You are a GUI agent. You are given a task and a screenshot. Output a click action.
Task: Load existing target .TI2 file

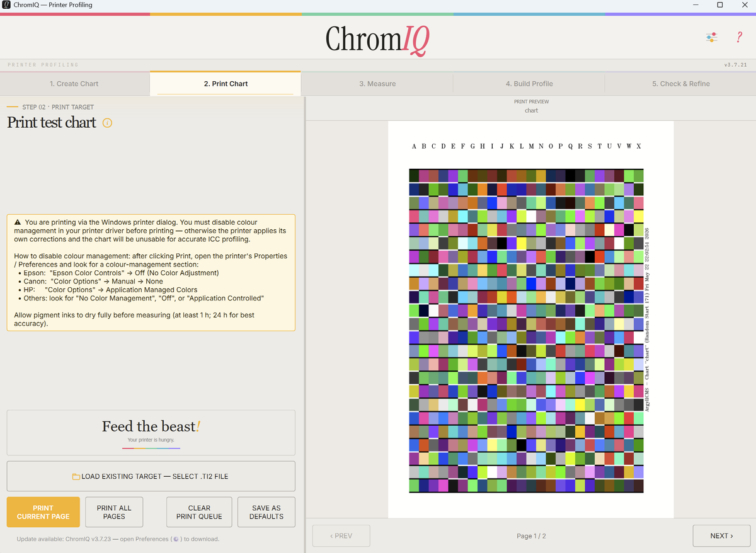151,476
